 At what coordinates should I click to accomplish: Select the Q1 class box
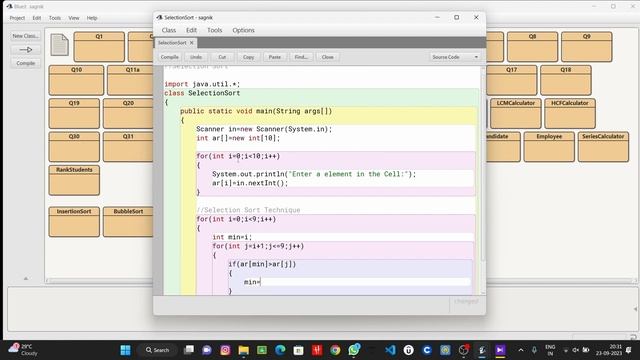pos(99,47)
